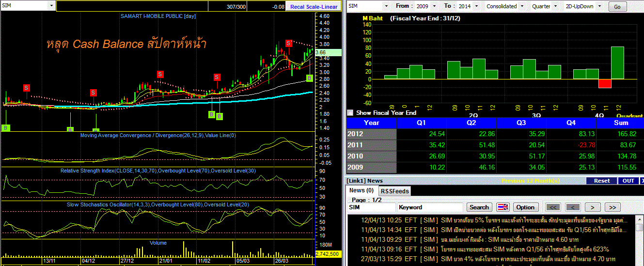Click the Keyword input field

point(431,207)
